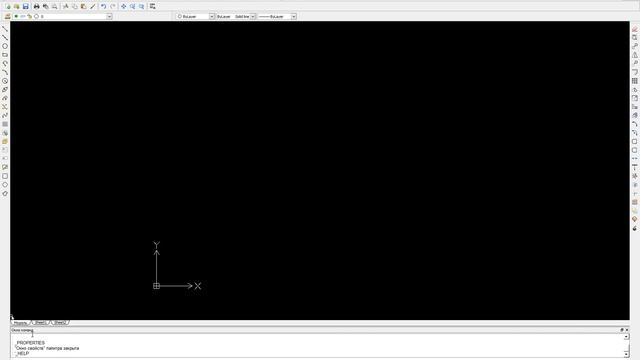Viewport: 640px width, 360px height.
Task: Save drawing with the blue floppy icon
Action: pos(25,7)
